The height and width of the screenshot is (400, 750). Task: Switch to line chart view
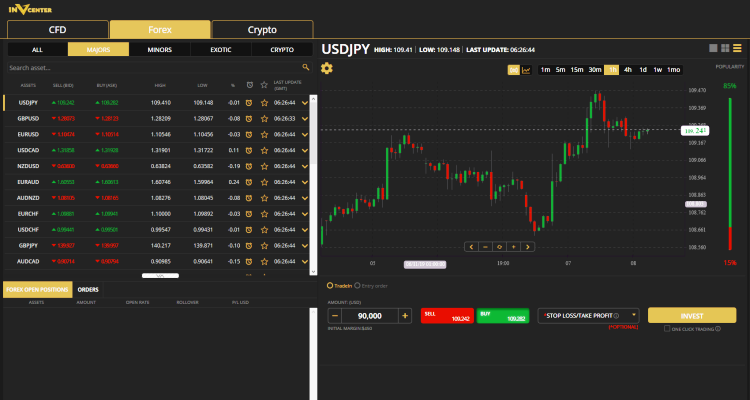526,70
